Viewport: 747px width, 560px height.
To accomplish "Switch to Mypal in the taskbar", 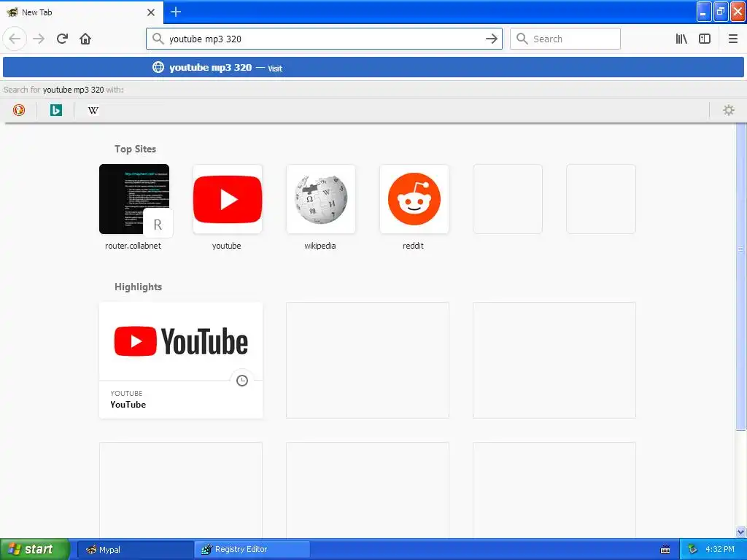I will click(x=135, y=550).
